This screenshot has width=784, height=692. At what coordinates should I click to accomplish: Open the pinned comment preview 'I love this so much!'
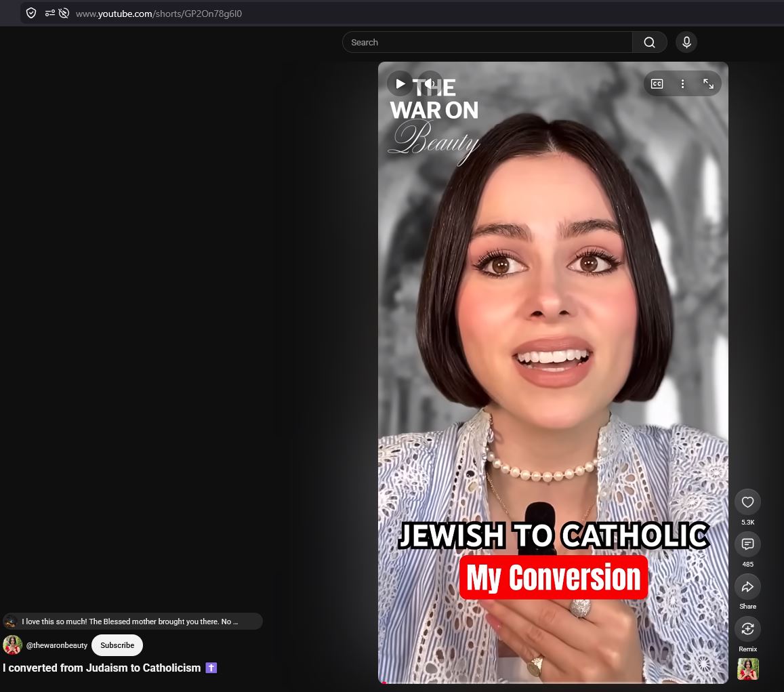133,622
